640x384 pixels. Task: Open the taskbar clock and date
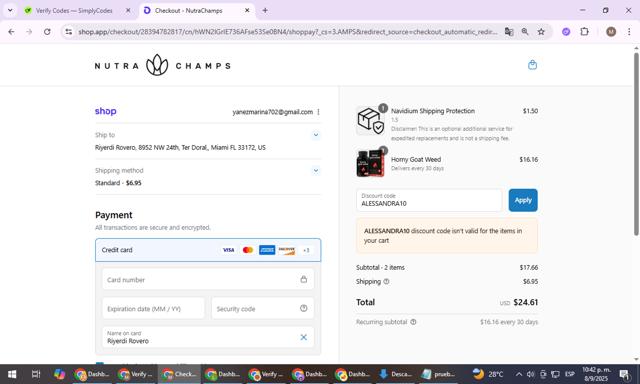pyautogui.click(x=596, y=374)
